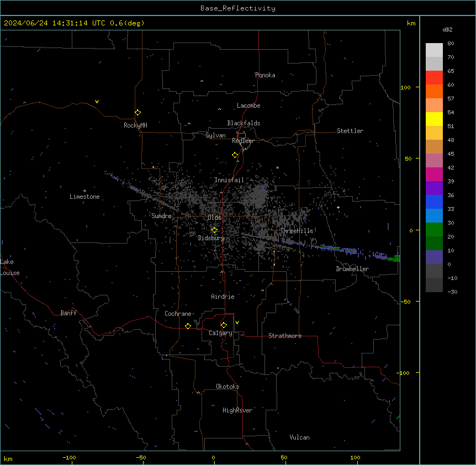Select the magenta 42 dBZ color band
The width and height of the screenshot is (476, 465).
[434, 174]
